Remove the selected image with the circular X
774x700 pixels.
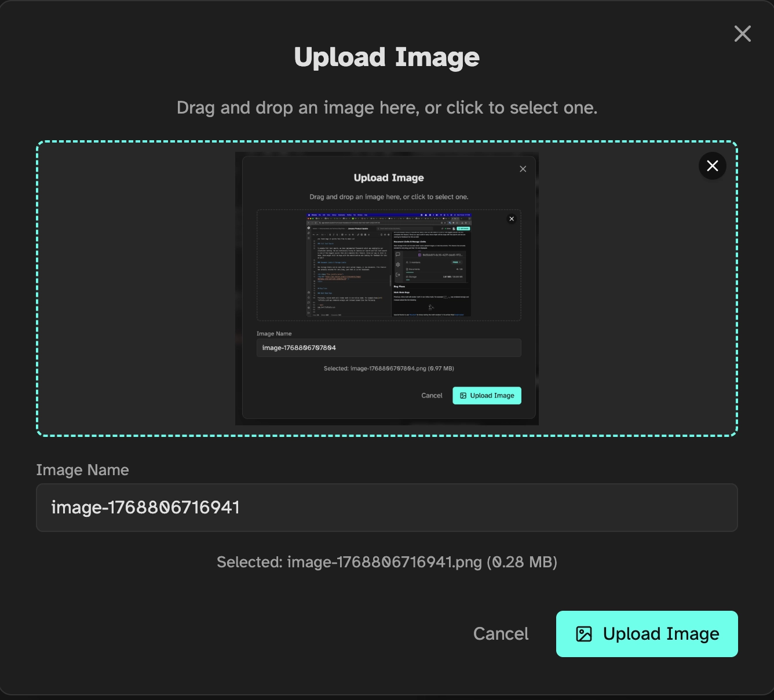click(712, 166)
